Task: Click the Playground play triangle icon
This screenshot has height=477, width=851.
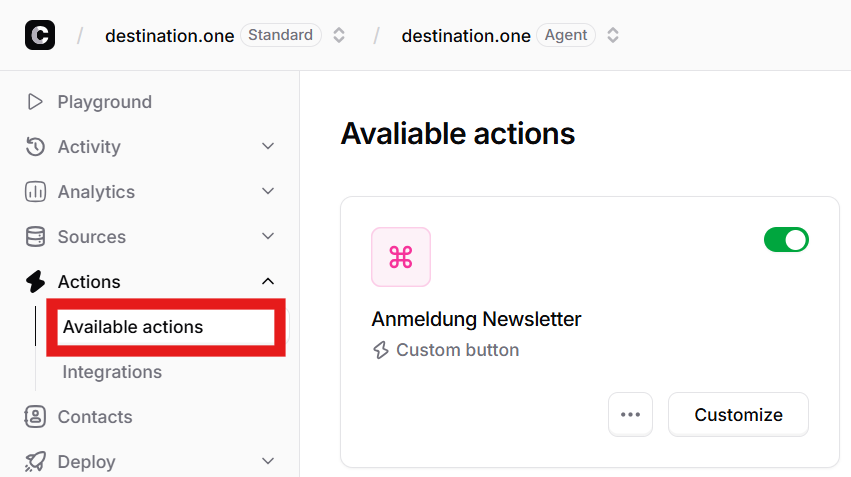Action: coord(35,101)
